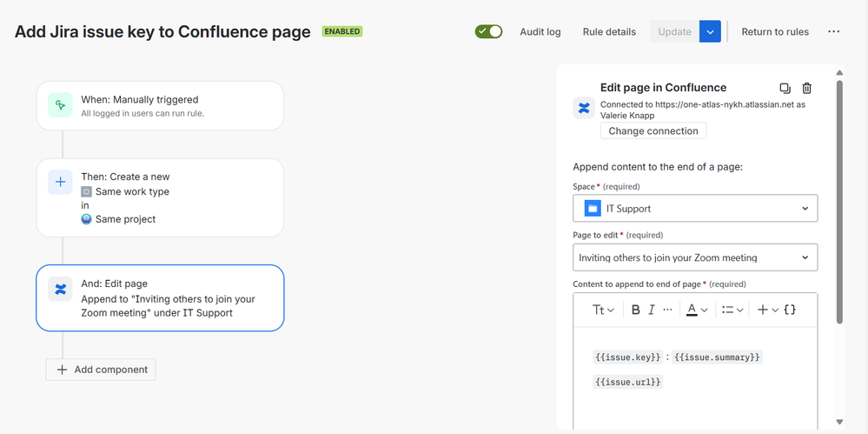The width and height of the screenshot is (868, 434).
Task: Click the panel scrollbar up arrow
Action: 839,72
